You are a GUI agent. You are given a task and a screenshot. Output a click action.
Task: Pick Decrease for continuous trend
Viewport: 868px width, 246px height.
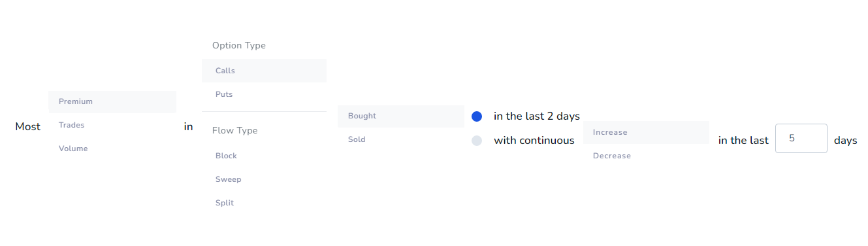pyautogui.click(x=646, y=156)
